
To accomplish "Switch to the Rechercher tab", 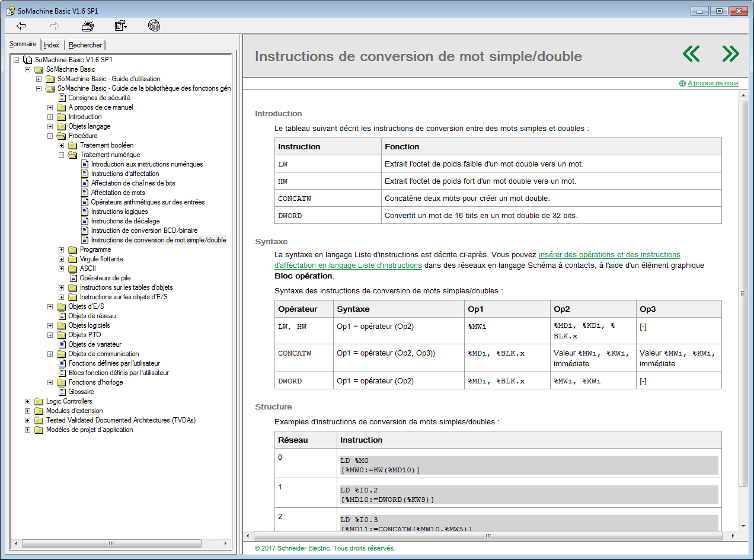I will click(x=85, y=45).
